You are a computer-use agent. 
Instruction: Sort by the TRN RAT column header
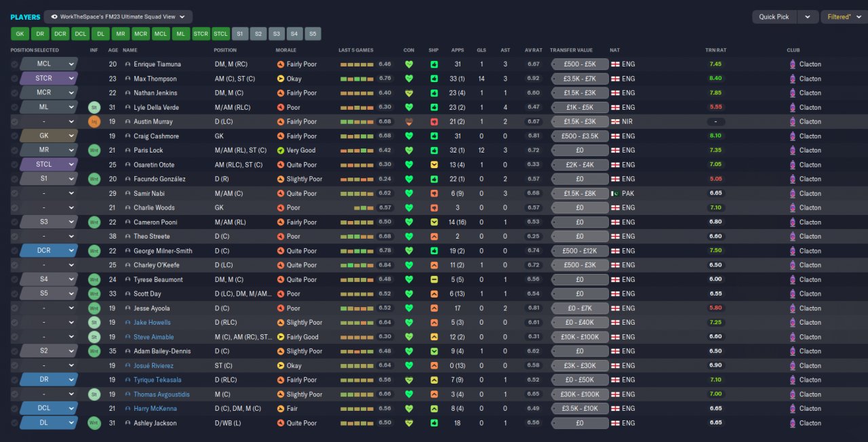(715, 50)
